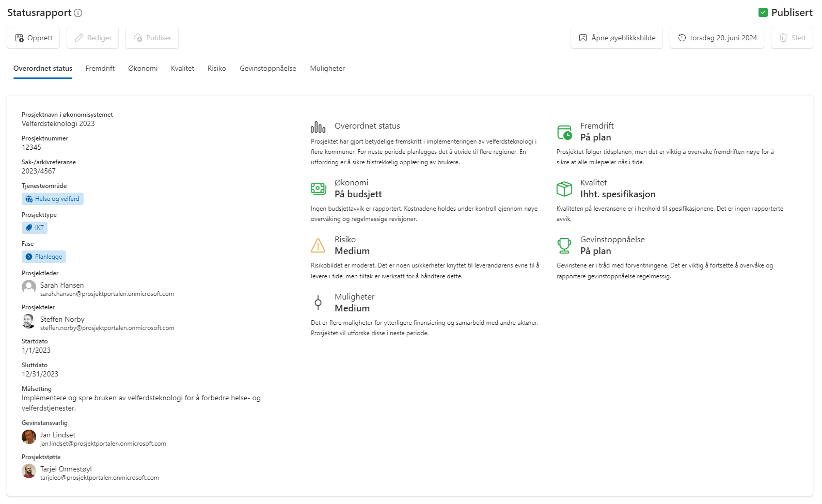Click the Muligheter icon

coord(318,303)
